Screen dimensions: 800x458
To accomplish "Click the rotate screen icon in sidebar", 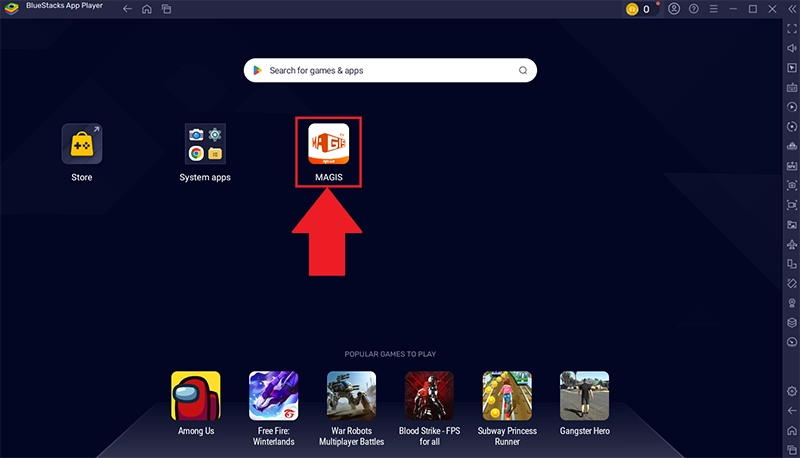I will (x=792, y=264).
